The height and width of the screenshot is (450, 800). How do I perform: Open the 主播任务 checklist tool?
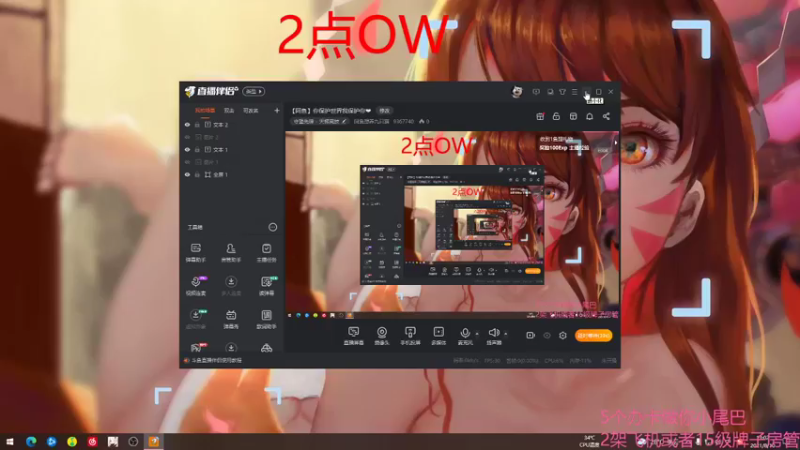point(266,253)
